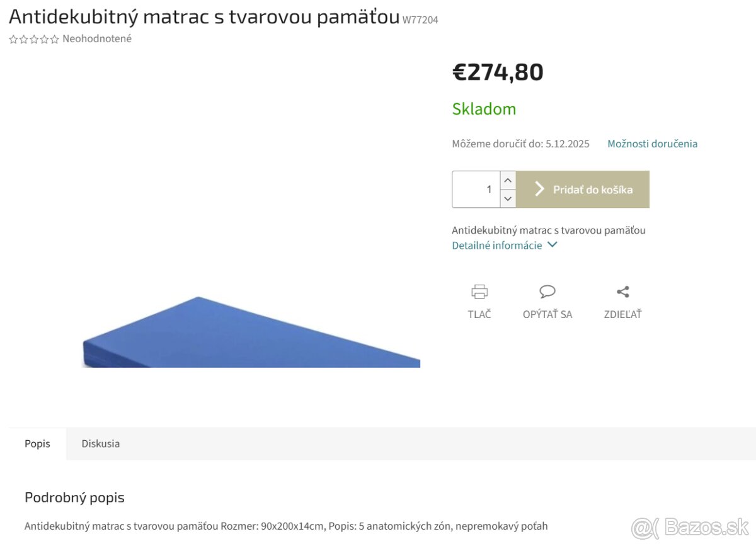Click the Neohodnotené rating label
Image resolution: width=756 pixels, height=546 pixels.
pyautogui.click(x=97, y=39)
